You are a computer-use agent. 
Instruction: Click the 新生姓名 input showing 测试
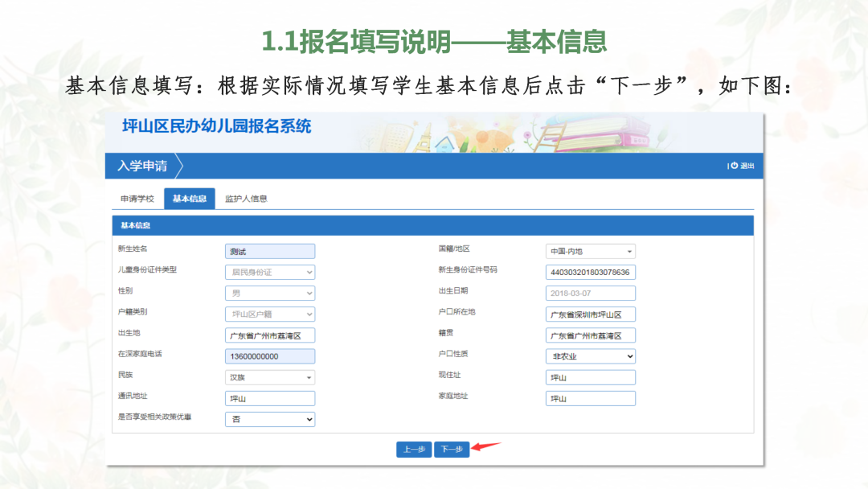click(270, 251)
